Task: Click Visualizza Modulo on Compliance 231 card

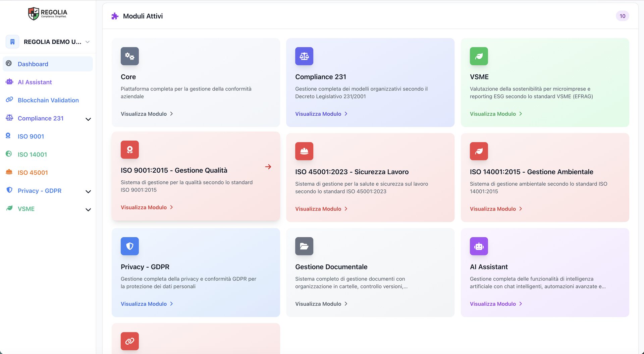Action: coord(321,114)
